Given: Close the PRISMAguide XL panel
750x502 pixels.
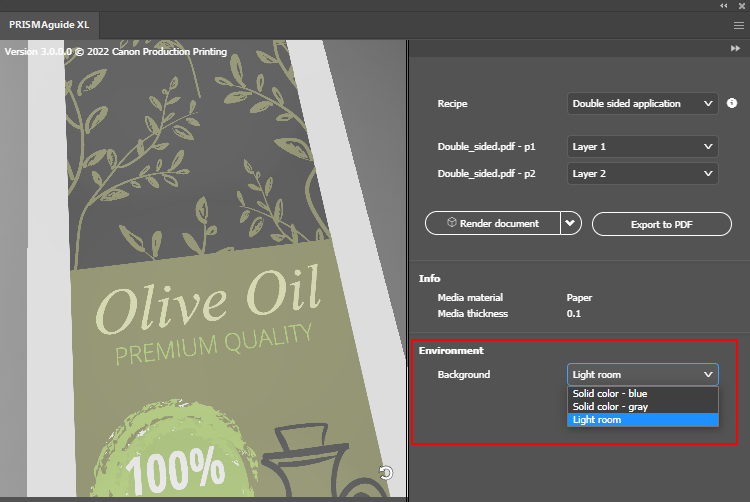Looking at the screenshot, I should click(742, 6).
